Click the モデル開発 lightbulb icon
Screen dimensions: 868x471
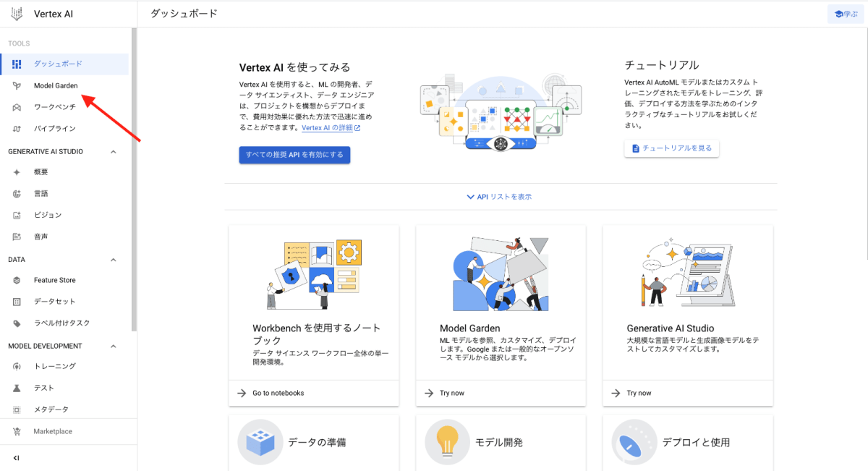pyautogui.click(x=448, y=442)
